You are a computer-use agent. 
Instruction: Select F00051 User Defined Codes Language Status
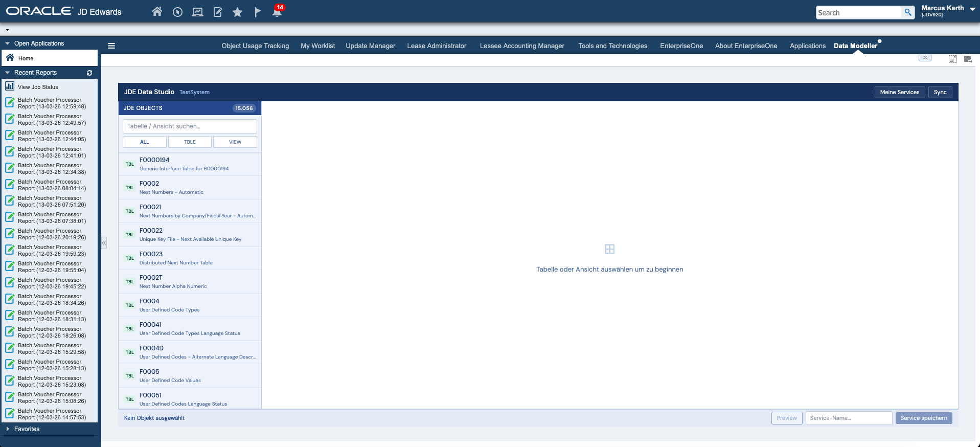coord(190,398)
